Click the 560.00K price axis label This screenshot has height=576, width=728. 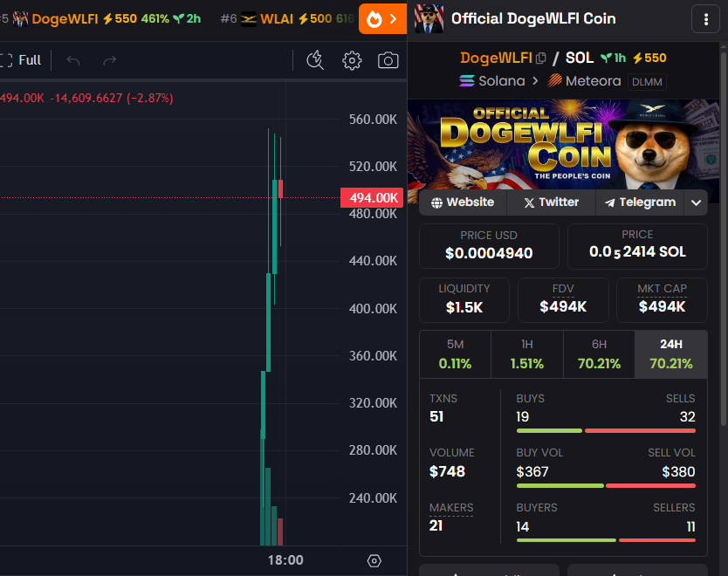pyautogui.click(x=374, y=120)
